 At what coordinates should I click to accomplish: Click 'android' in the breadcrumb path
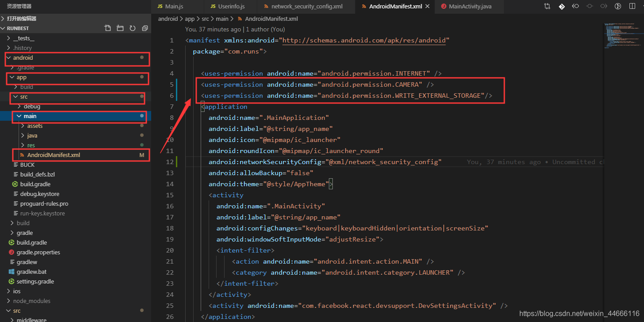pyautogui.click(x=168, y=19)
